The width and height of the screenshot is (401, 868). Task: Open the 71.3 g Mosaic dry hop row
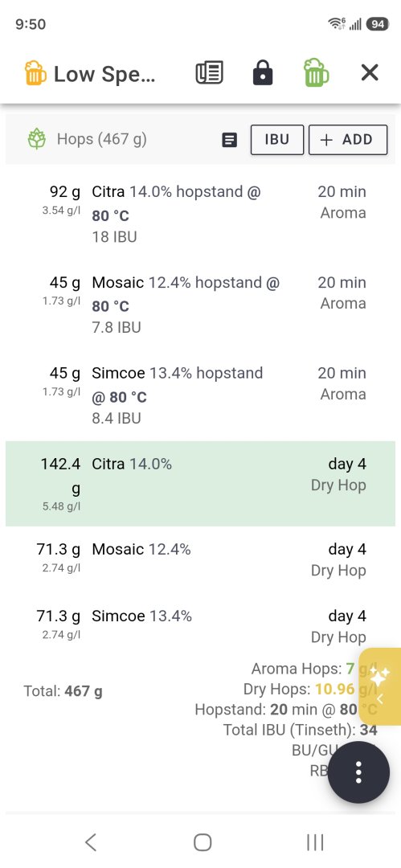tap(201, 559)
